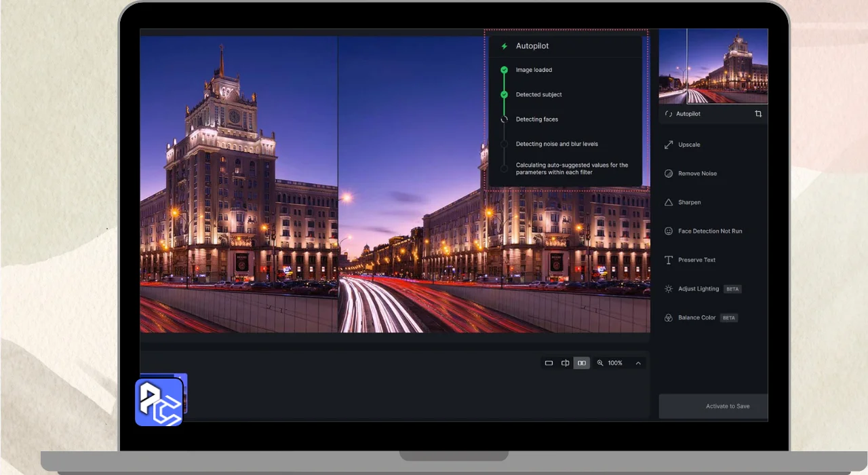Click the Face Detection Not Run label

[x=710, y=231]
